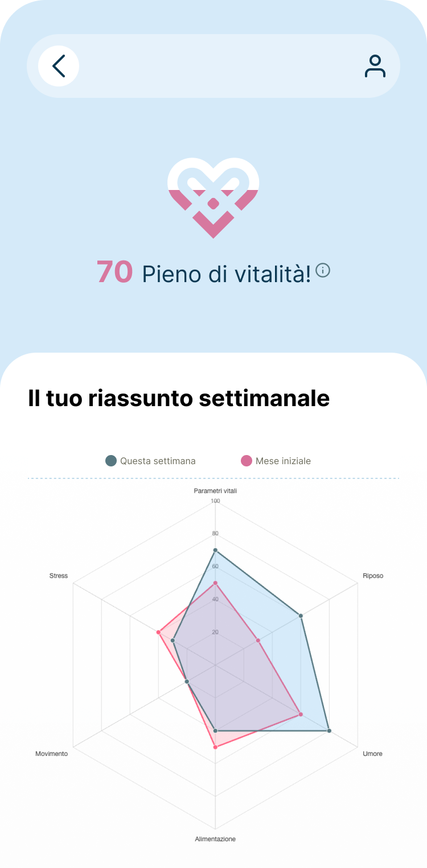Tap the heart-shaped vitality logo

(x=213, y=197)
